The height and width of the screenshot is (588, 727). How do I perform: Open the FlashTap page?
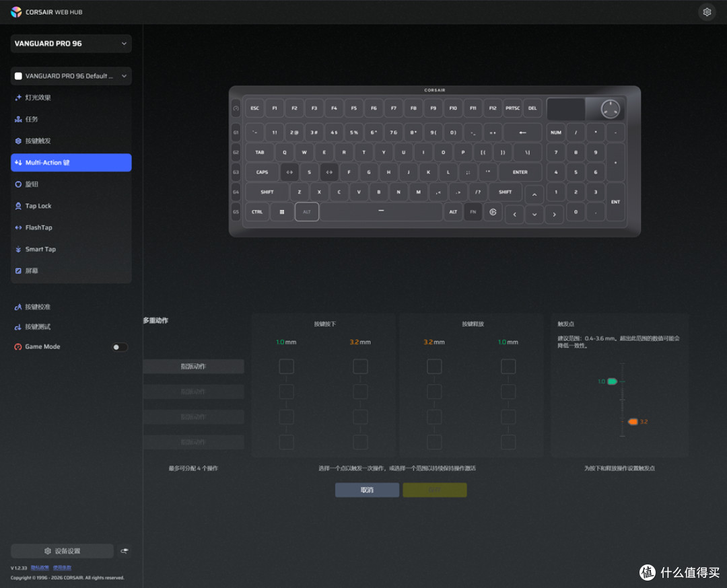click(x=71, y=227)
